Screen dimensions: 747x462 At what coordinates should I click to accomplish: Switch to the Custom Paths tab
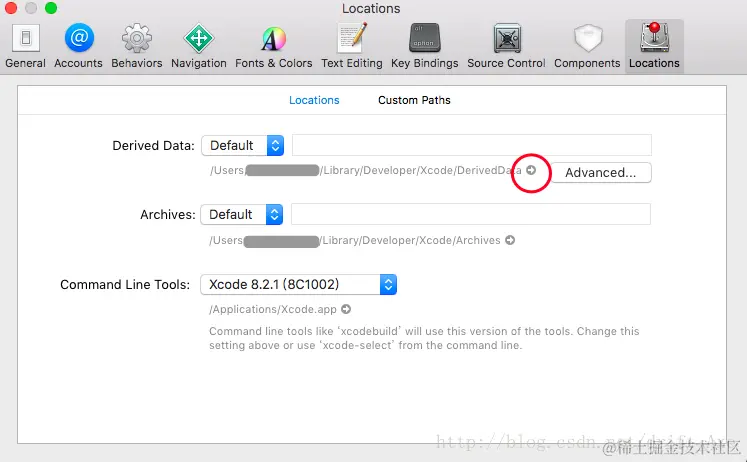(x=414, y=100)
